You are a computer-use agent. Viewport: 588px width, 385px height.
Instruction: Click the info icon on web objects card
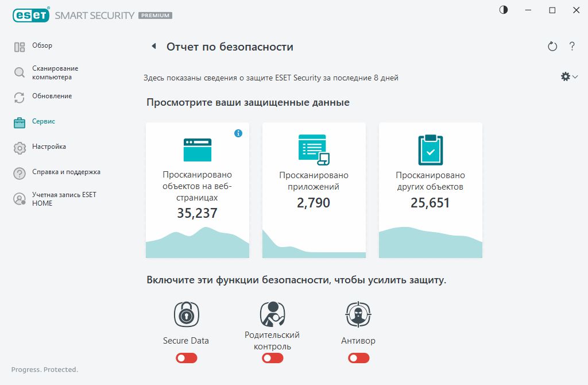coord(238,133)
